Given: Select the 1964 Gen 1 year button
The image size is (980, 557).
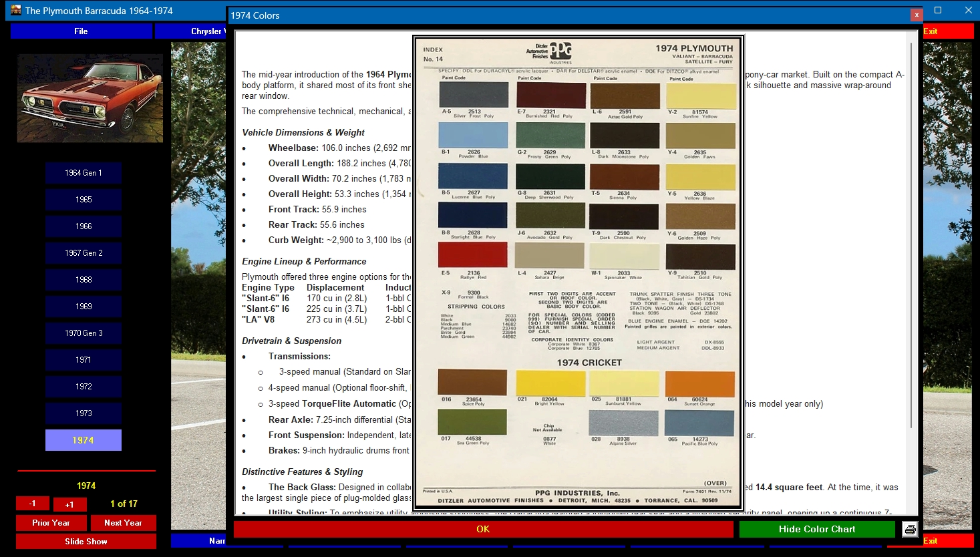Looking at the screenshot, I should point(84,173).
